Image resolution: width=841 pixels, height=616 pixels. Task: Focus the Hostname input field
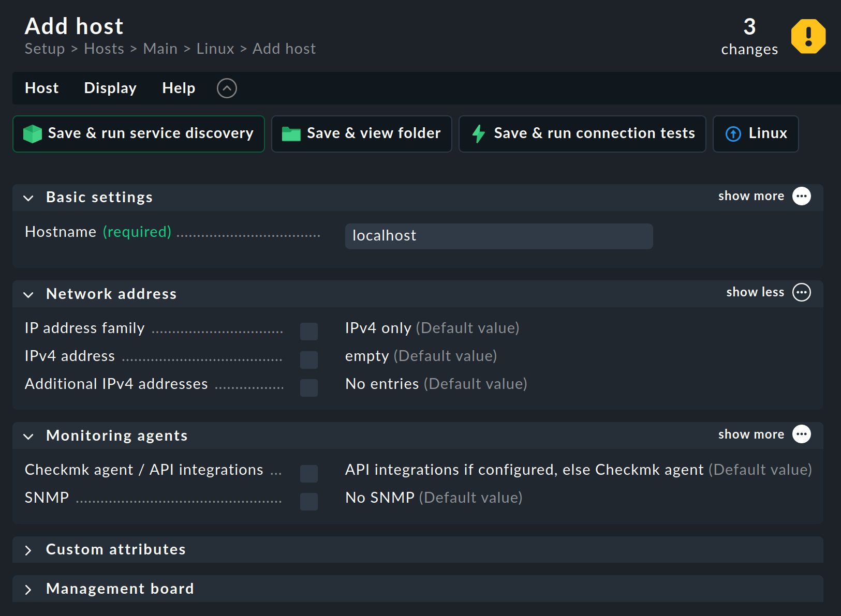point(499,236)
